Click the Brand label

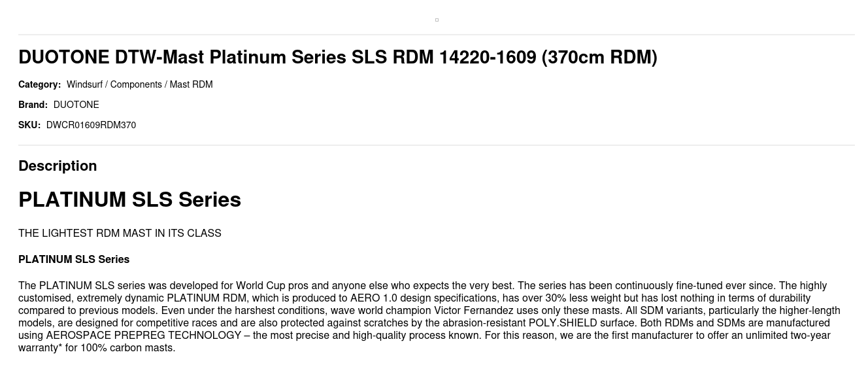coord(33,105)
